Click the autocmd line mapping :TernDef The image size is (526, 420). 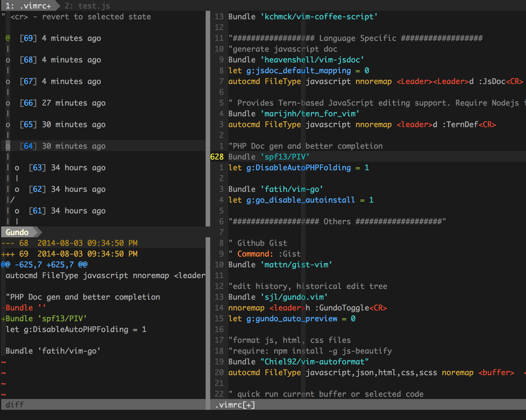tap(362, 124)
